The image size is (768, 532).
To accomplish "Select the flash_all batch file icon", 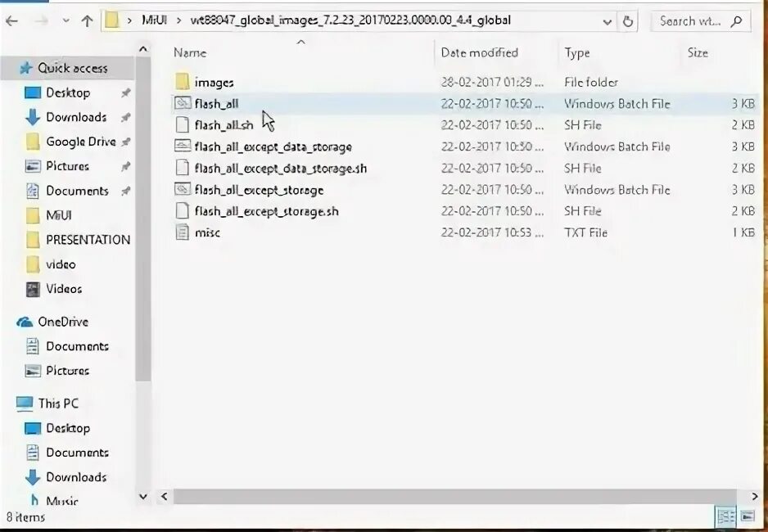I will point(183,103).
